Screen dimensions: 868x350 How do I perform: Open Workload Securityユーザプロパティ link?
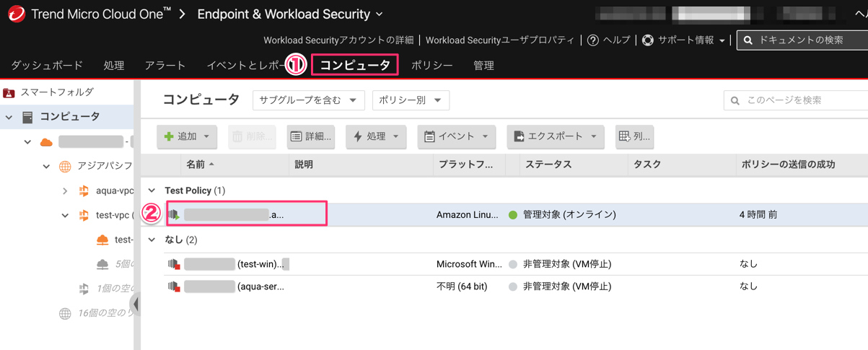pos(500,40)
